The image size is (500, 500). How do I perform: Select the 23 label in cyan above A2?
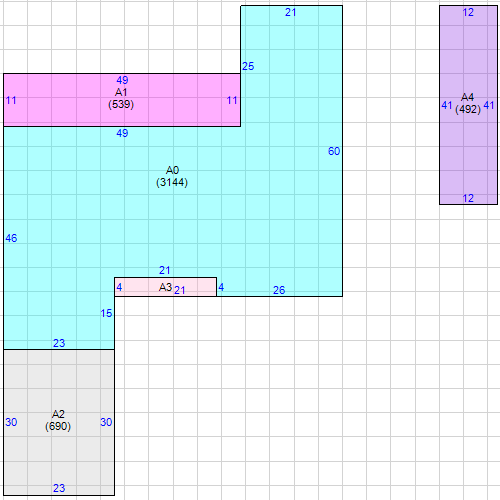59,343
